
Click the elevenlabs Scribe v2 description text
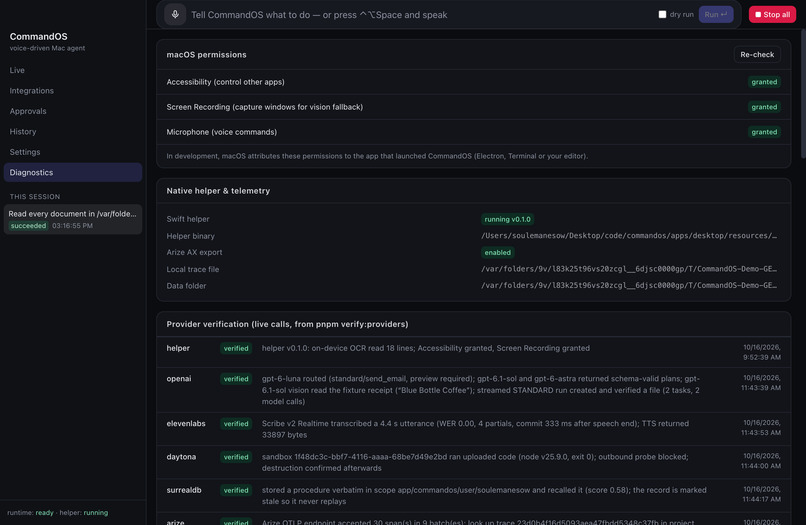coord(475,429)
